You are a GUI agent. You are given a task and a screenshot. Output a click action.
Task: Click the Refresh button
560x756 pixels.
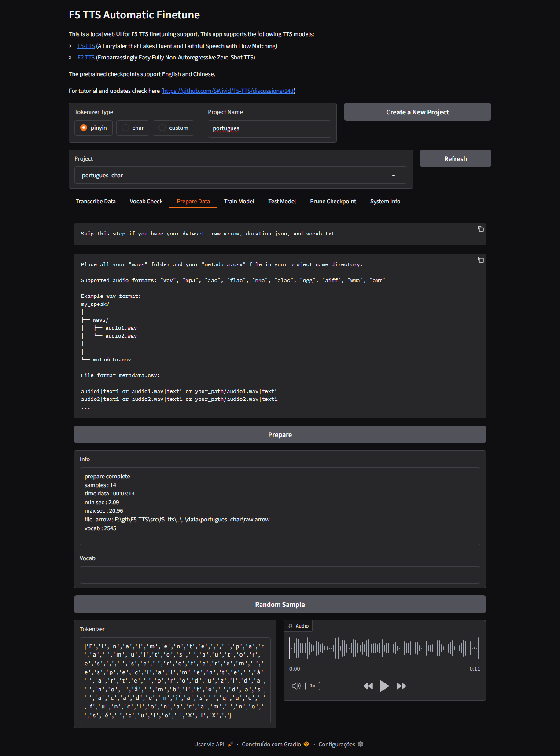pos(456,158)
